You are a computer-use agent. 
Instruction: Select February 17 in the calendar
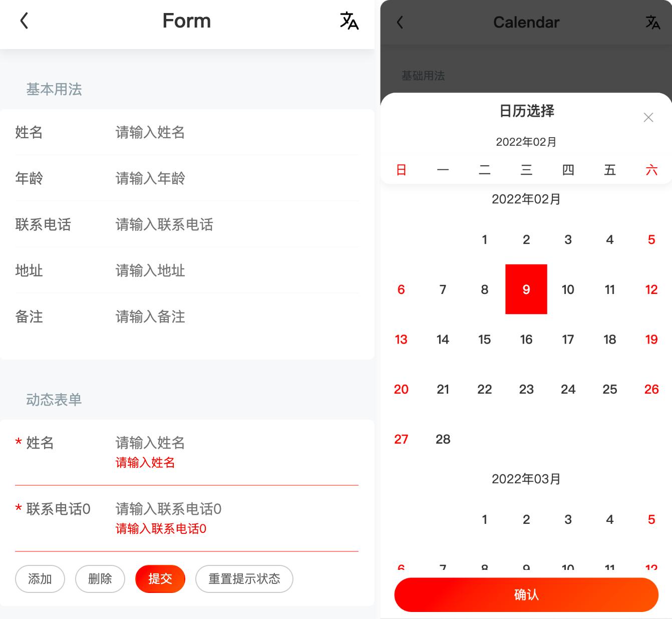click(568, 340)
